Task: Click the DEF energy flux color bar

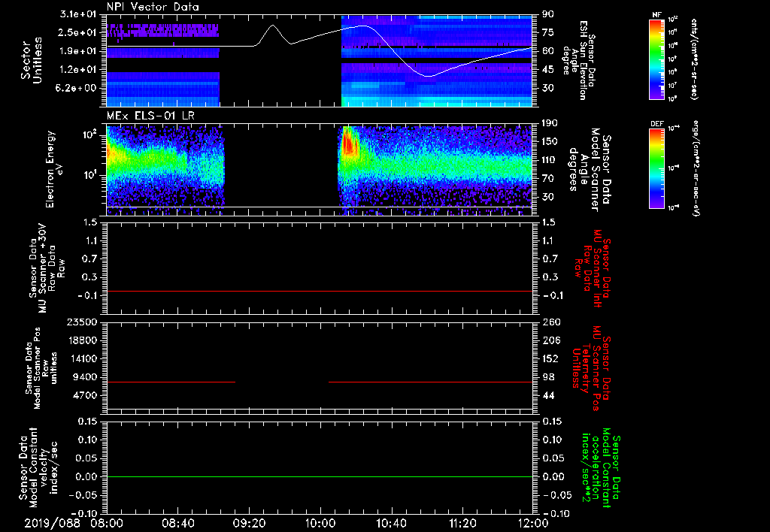Action: [656, 168]
